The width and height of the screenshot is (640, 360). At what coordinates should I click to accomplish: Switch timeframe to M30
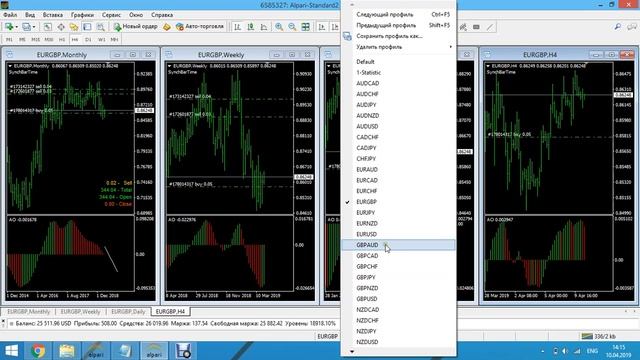(49, 40)
